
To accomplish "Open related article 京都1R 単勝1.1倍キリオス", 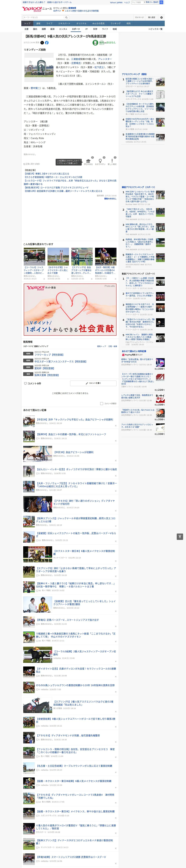I will tap(47, 174).
